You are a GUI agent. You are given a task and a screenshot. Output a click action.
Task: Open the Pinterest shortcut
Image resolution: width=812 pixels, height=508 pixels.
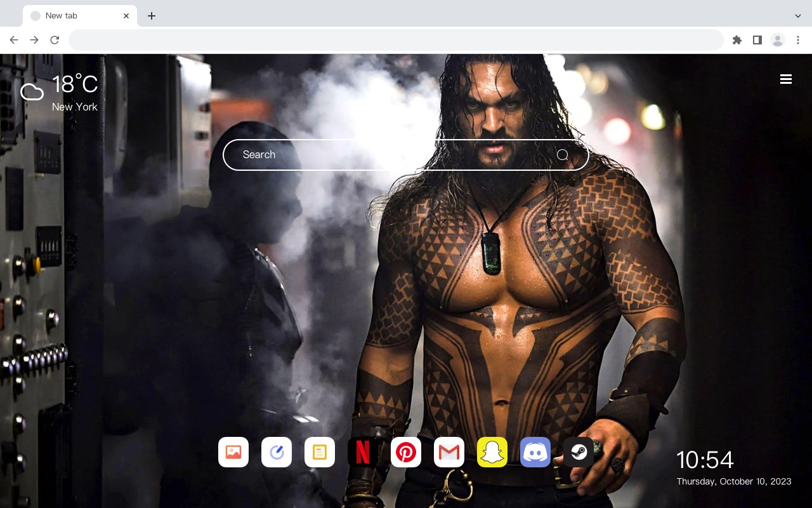406,452
